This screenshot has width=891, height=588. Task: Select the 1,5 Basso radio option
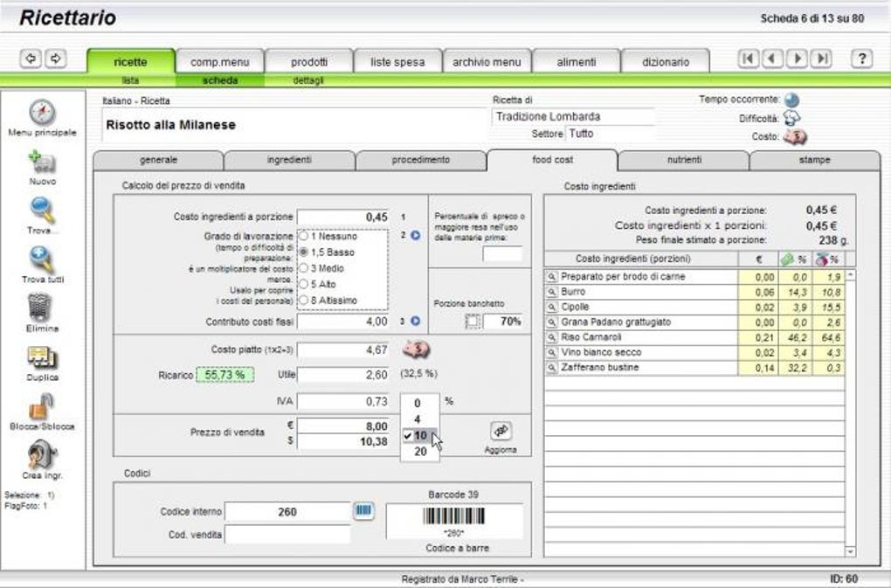304,252
